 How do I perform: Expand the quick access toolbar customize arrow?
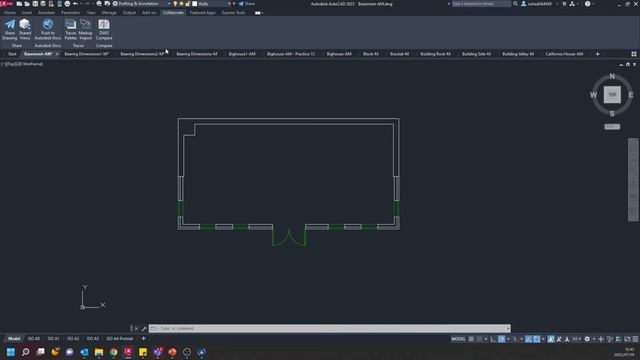(x=234, y=4)
